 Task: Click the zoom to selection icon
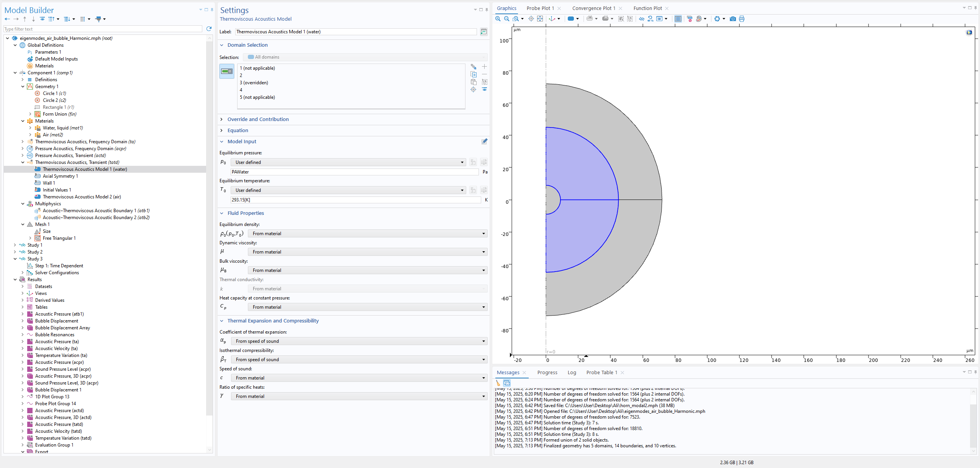tap(474, 90)
